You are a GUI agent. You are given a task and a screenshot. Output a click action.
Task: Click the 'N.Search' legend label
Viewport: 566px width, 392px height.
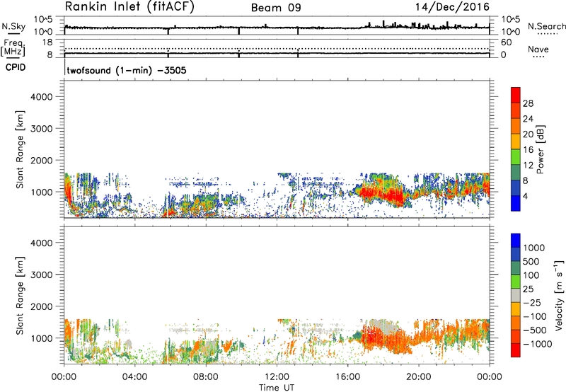546,26
